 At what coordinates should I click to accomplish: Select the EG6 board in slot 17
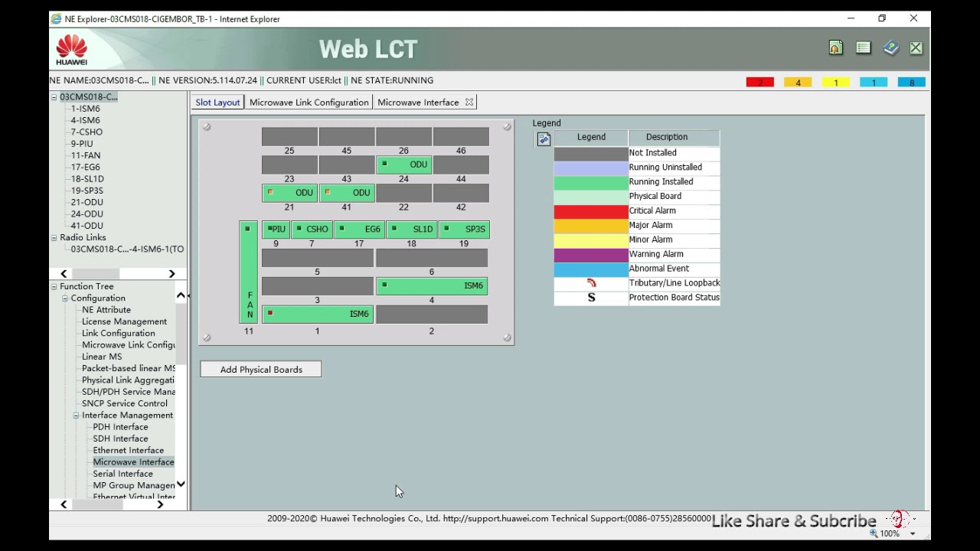pos(360,229)
